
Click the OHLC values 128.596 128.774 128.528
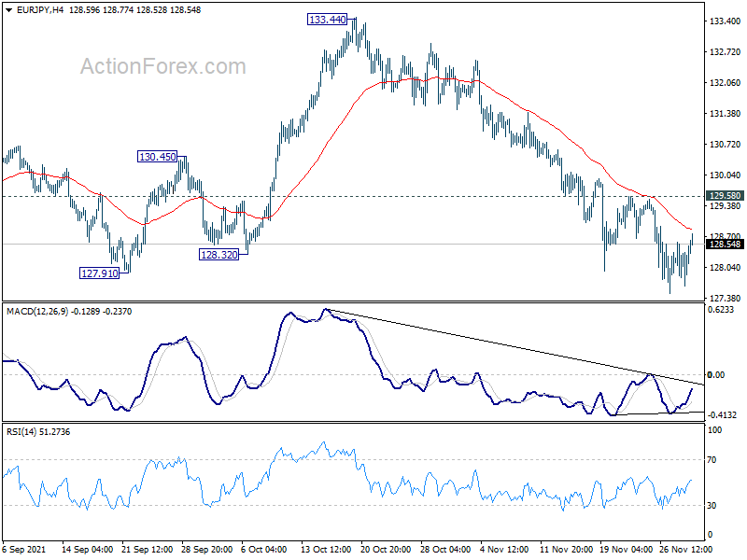point(119,10)
